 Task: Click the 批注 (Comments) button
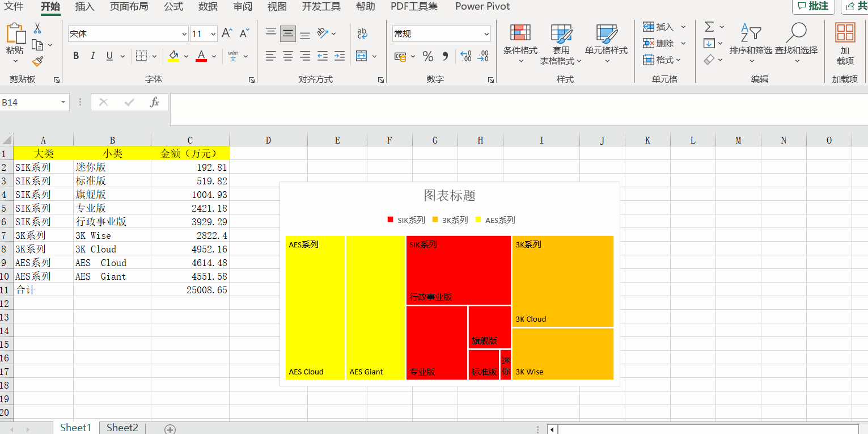point(814,6)
